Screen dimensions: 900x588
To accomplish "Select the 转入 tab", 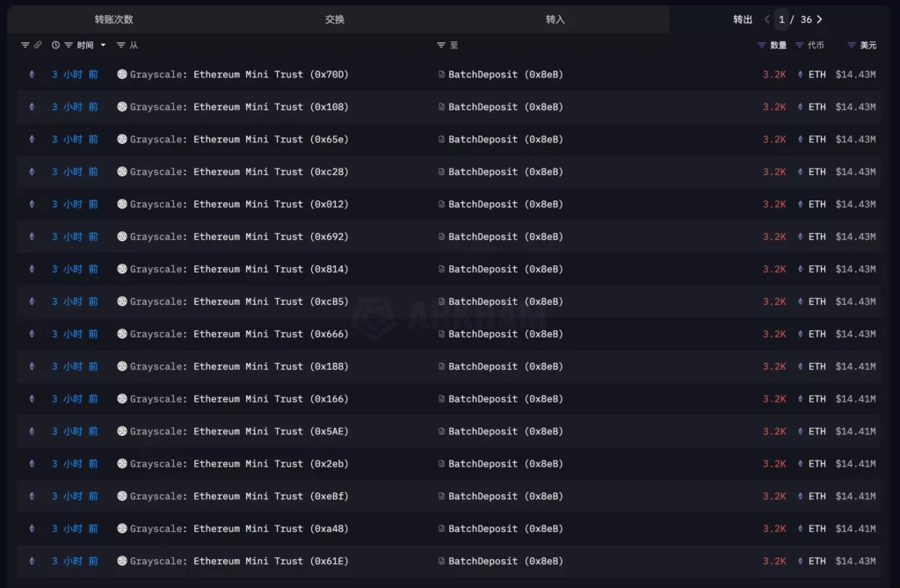I will [555, 19].
